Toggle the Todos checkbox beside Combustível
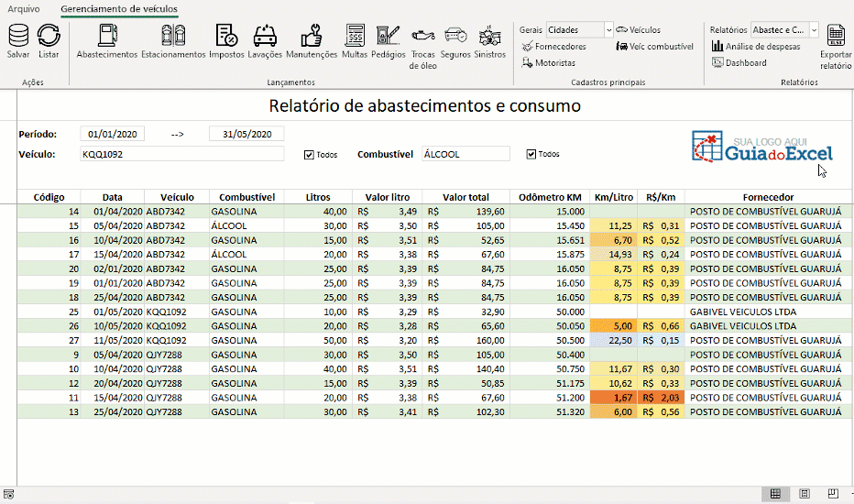Viewport: 854px width, 504px height. [531, 155]
